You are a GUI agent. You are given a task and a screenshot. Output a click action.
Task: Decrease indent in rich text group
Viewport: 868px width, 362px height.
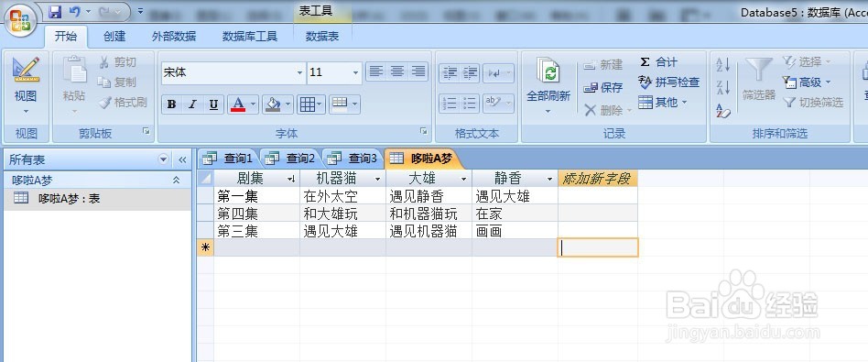coord(450,73)
